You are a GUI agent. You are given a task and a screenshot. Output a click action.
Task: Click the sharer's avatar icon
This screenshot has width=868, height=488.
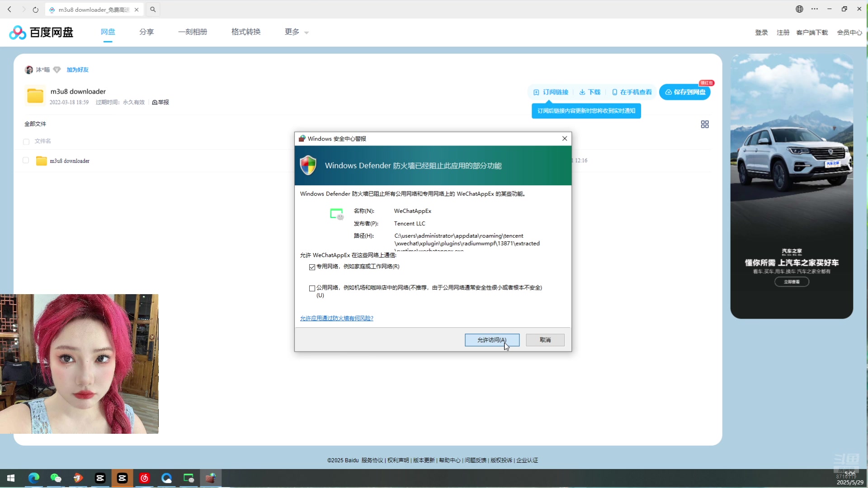pos(29,70)
